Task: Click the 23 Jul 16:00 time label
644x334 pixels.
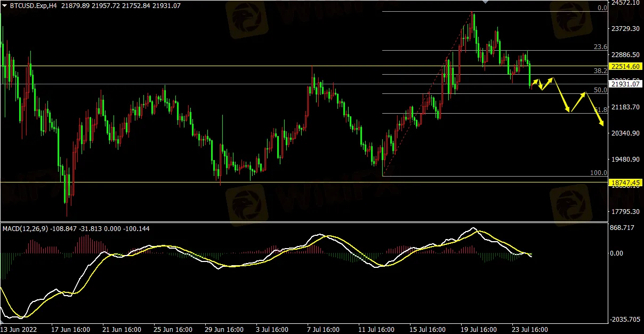Action: click(x=530, y=329)
